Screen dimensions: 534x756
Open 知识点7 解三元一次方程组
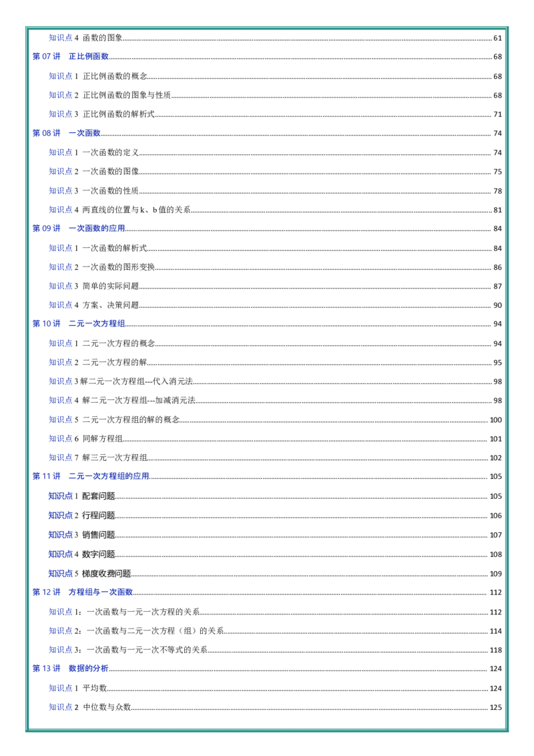[275, 457]
